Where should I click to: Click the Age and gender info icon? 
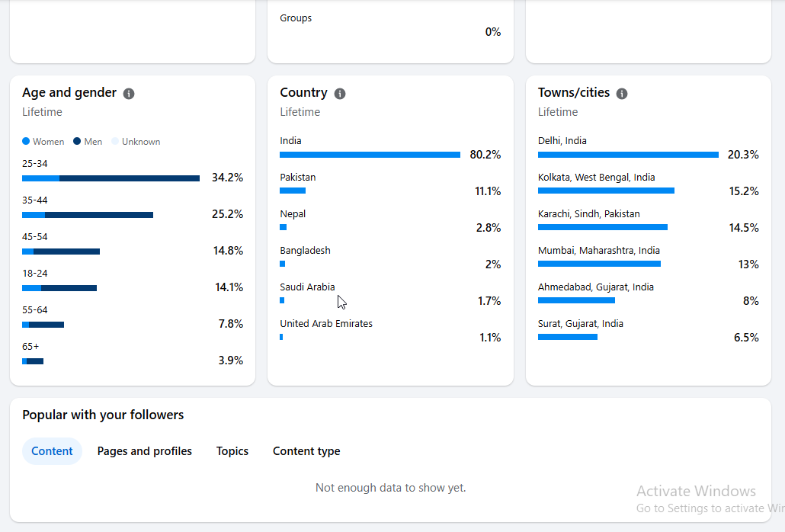129,94
